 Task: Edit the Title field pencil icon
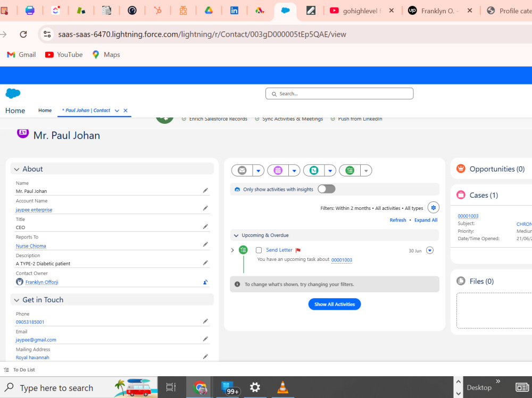click(205, 226)
